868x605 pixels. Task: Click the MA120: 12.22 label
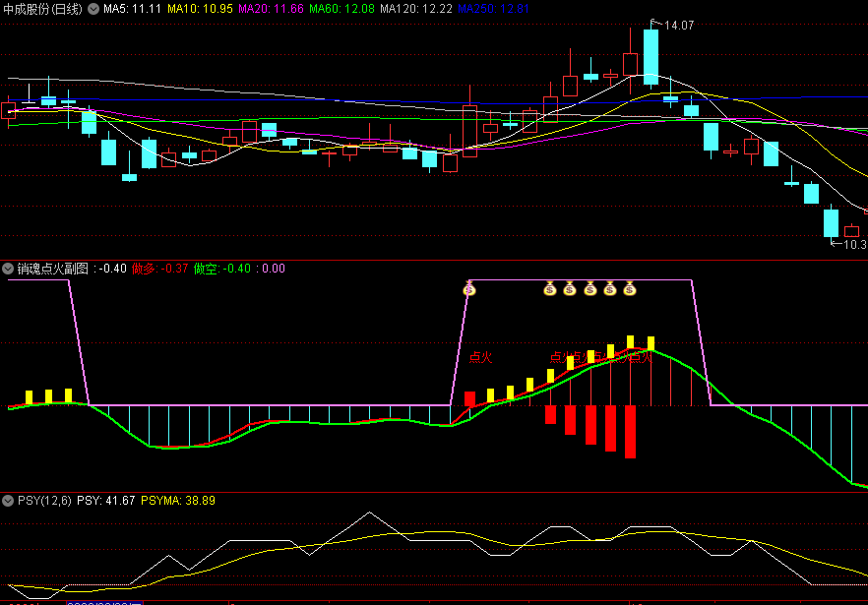pyautogui.click(x=416, y=9)
